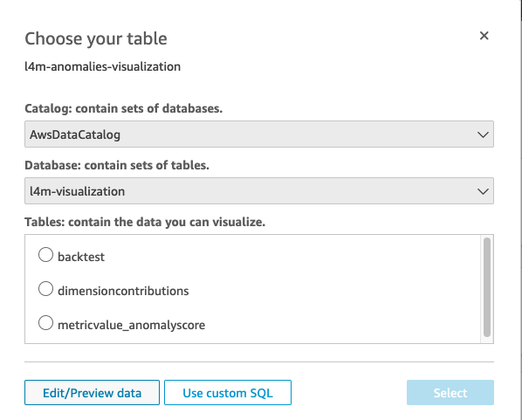Click the metricvalue_anomalyscore table name text
Viewport: 522px width, 420px height.
[x=132, y=325]
